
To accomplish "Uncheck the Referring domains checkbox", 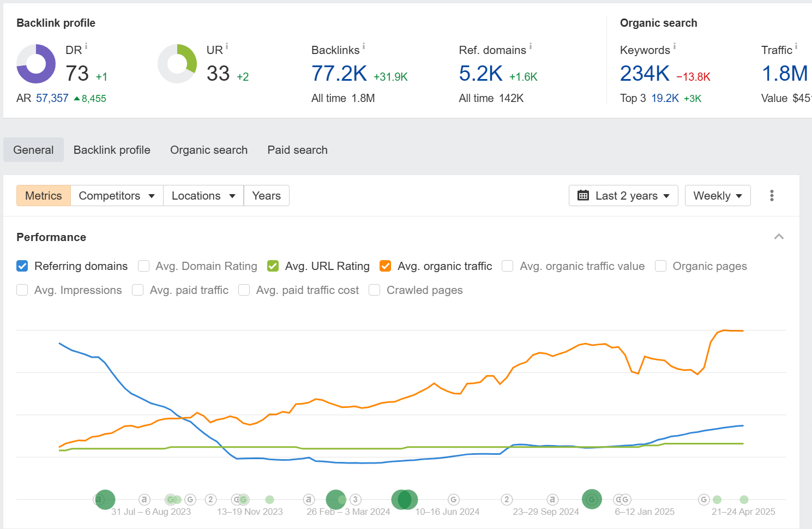I will 22,266.
